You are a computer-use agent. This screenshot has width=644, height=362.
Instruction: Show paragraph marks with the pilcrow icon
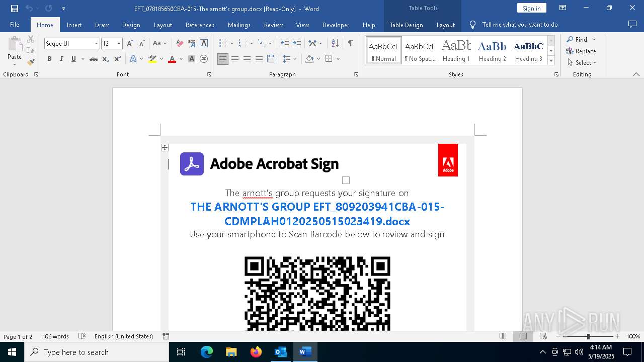(350, 43)
